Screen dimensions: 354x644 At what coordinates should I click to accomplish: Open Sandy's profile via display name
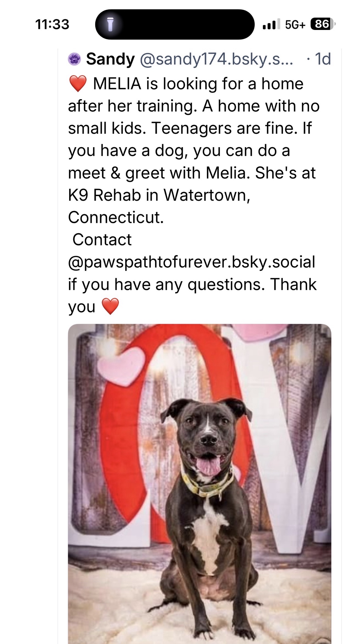pos(110,59)
